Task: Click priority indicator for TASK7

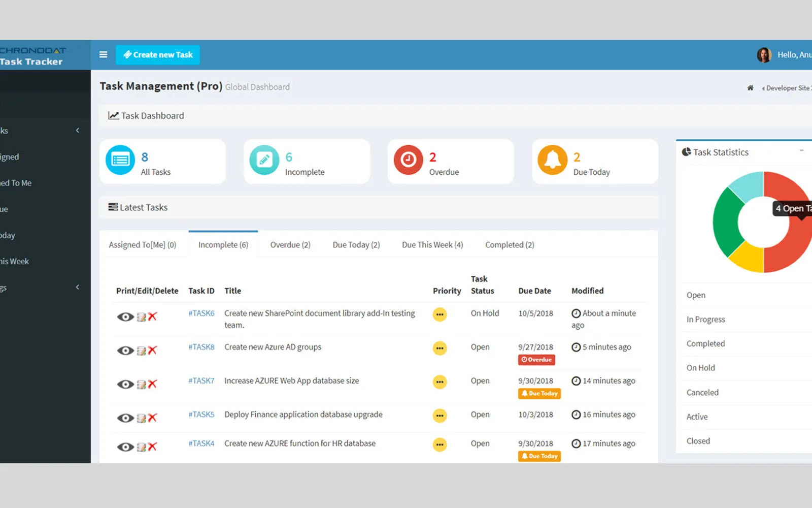Action: (x=440, y=382)
